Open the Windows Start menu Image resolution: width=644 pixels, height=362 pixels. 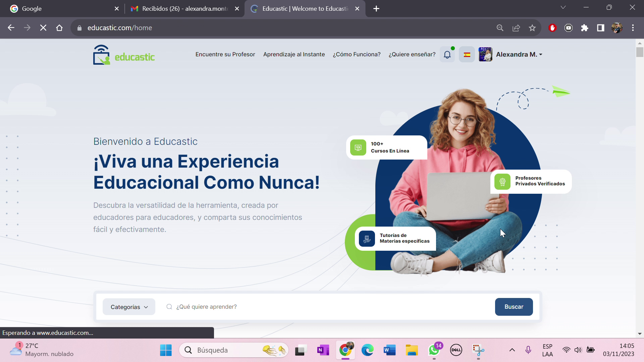(166, 350)
